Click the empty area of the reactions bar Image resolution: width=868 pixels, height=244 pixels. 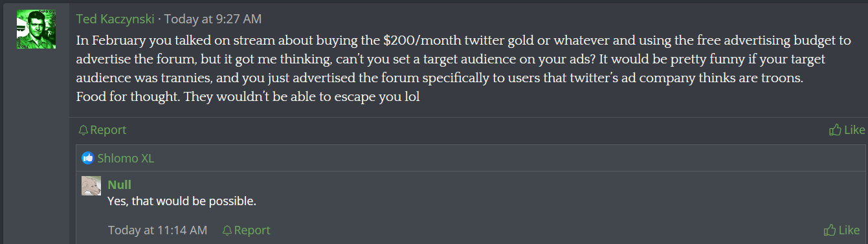tap(505, 158)
